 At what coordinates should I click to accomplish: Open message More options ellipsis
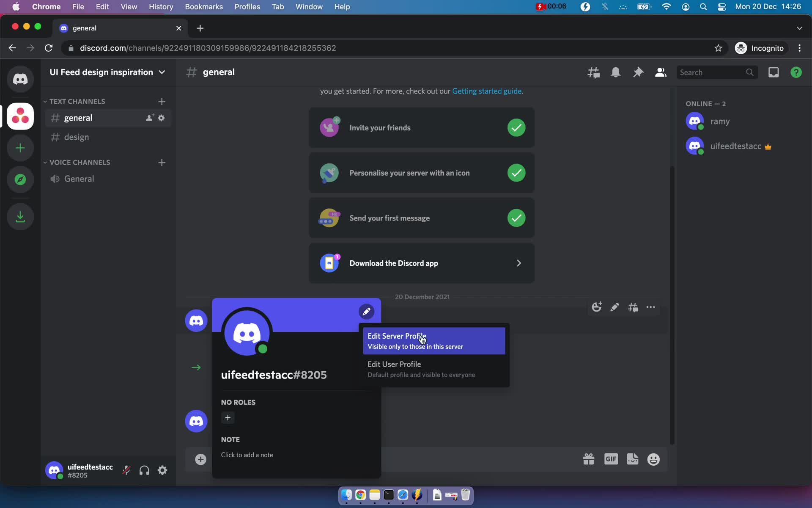651,307
